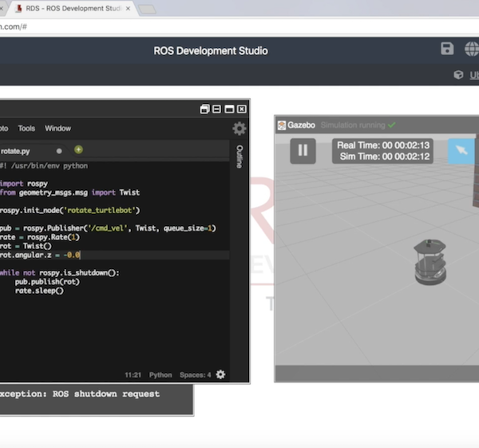
Task: Click the rate.sleep() code line
Action: click(39, 291)
